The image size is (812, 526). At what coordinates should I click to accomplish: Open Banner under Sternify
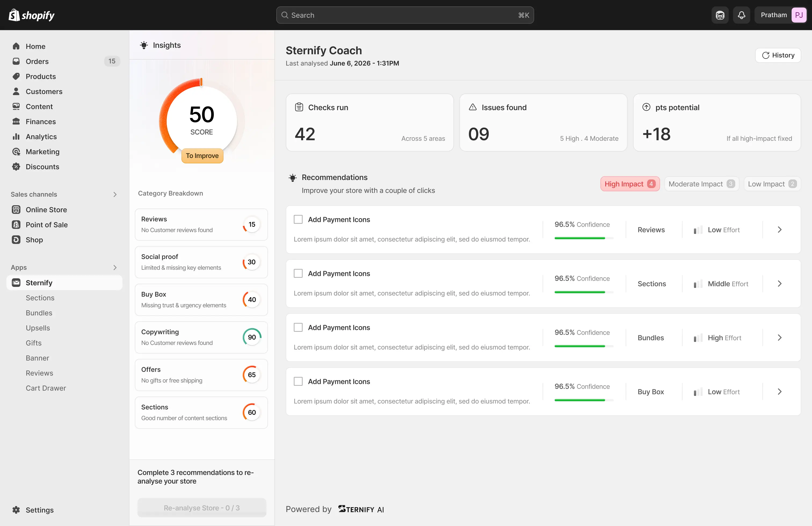(37, 358)
